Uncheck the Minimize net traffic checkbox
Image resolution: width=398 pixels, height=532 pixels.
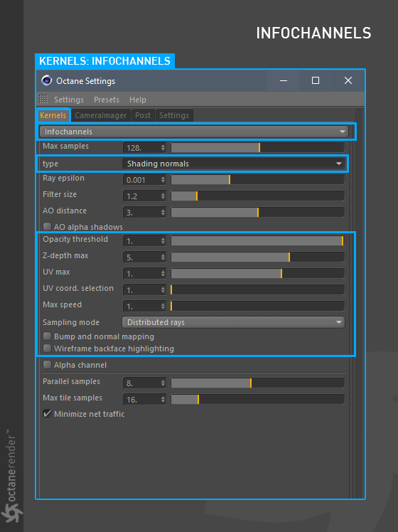(x=47, y=414)
